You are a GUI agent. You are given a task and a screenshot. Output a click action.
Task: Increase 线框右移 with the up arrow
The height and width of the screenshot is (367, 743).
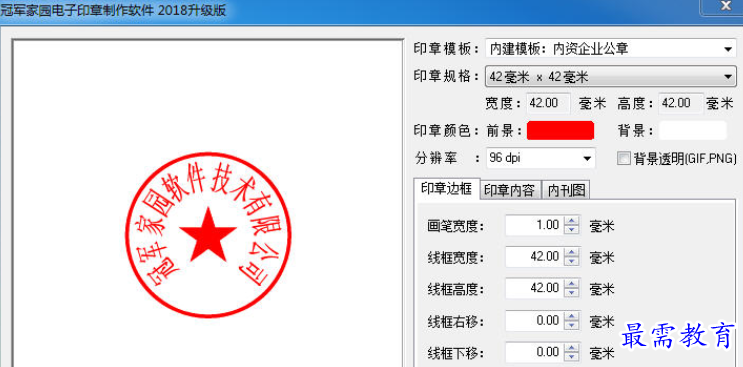[572, 316]
